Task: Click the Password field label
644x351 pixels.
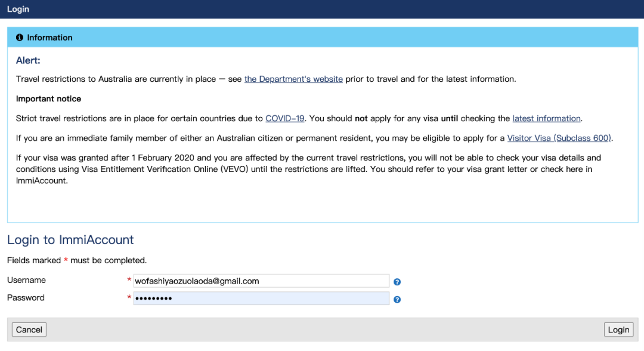Action: click(x=26, y=297)
